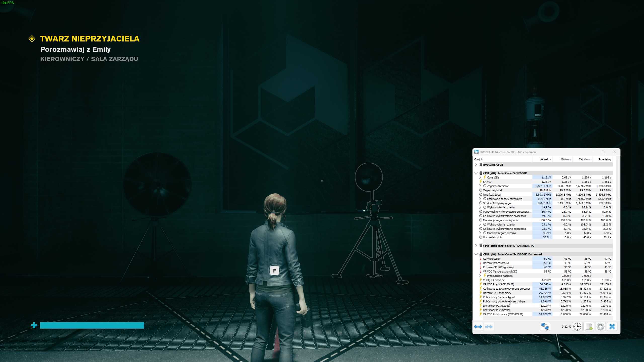Expand the Wykorzystanie rdzenia row showing 23.1 %
This screenshot has height=362, width=644.
pos(480,224)
